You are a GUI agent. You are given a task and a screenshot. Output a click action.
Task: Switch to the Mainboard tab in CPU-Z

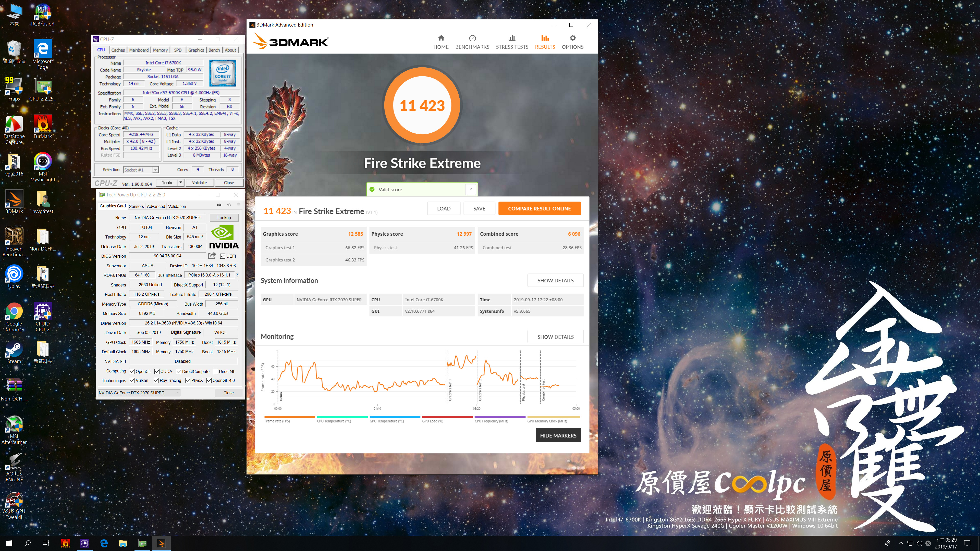pos(139,50)
